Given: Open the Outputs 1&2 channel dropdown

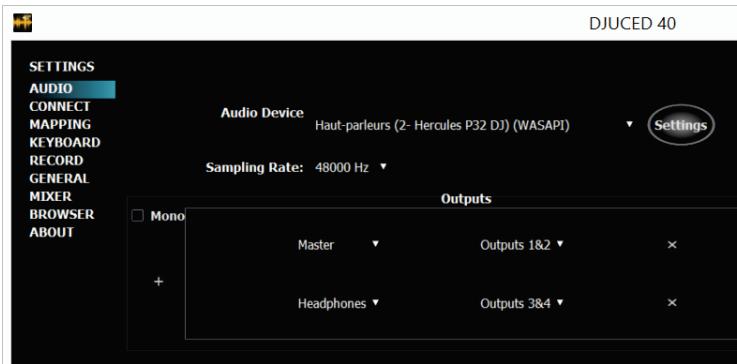Looking at the screenshot, I should tap(522, 245).
